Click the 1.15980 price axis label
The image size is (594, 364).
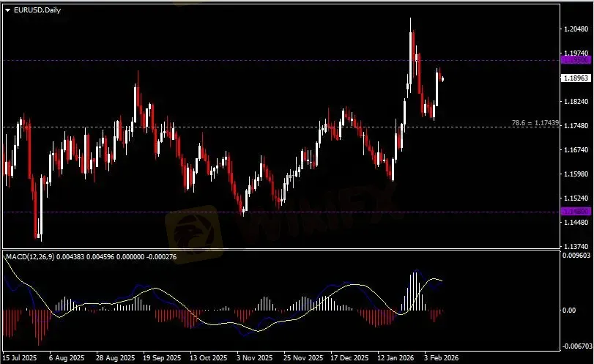pyautogui.click(x=576, y=174)
